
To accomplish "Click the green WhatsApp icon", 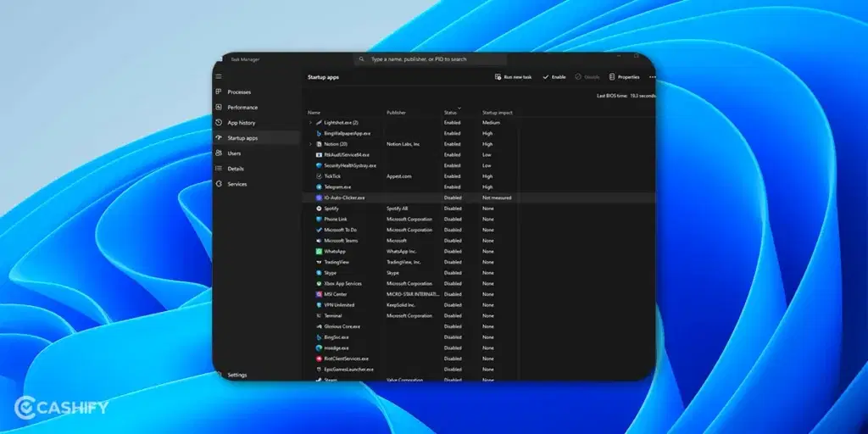I will (x=319, y=251).
